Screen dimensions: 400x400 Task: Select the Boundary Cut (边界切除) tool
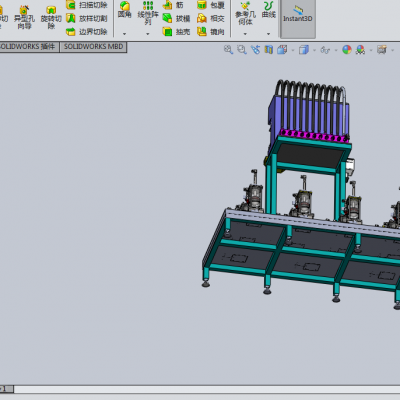(x=87, y=32)
